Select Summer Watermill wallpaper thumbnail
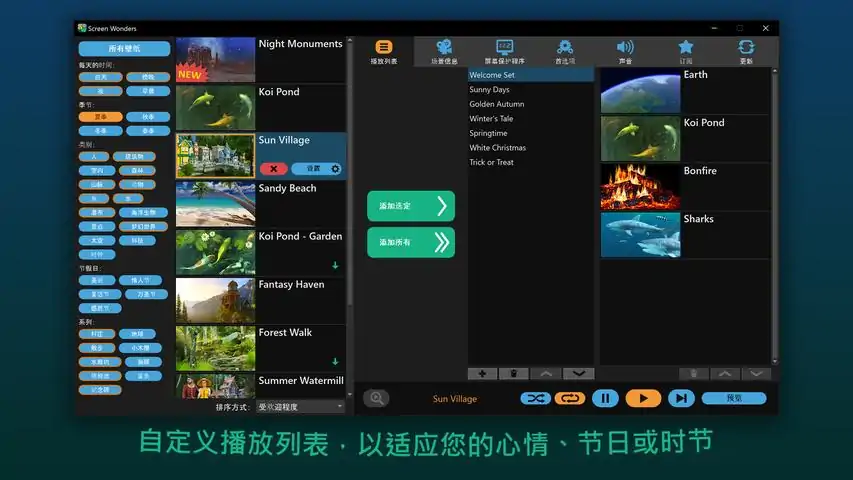Image resolution: width=853 pixels, height=480 pixels. [x=215, y=386]
